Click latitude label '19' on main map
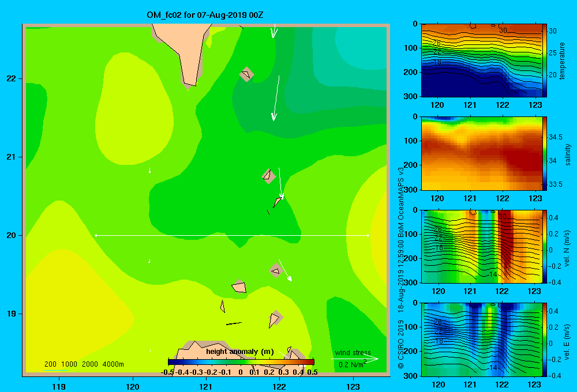This screenshot has height=392, width=577. pos(12,314)
